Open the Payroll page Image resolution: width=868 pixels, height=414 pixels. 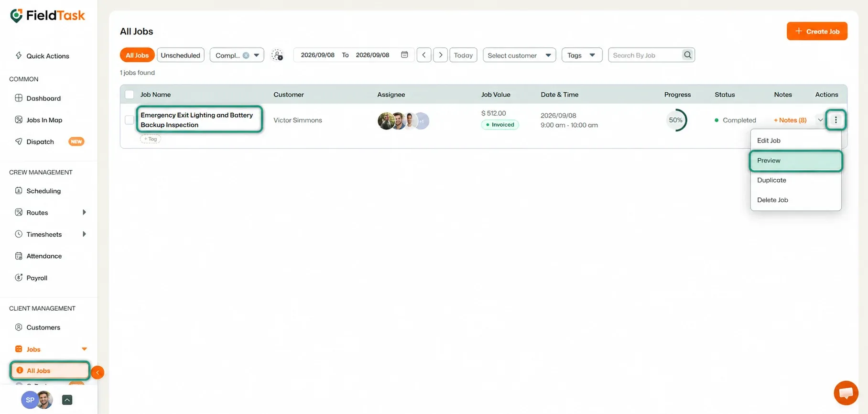pyautogui.click(x=31, y=278)
